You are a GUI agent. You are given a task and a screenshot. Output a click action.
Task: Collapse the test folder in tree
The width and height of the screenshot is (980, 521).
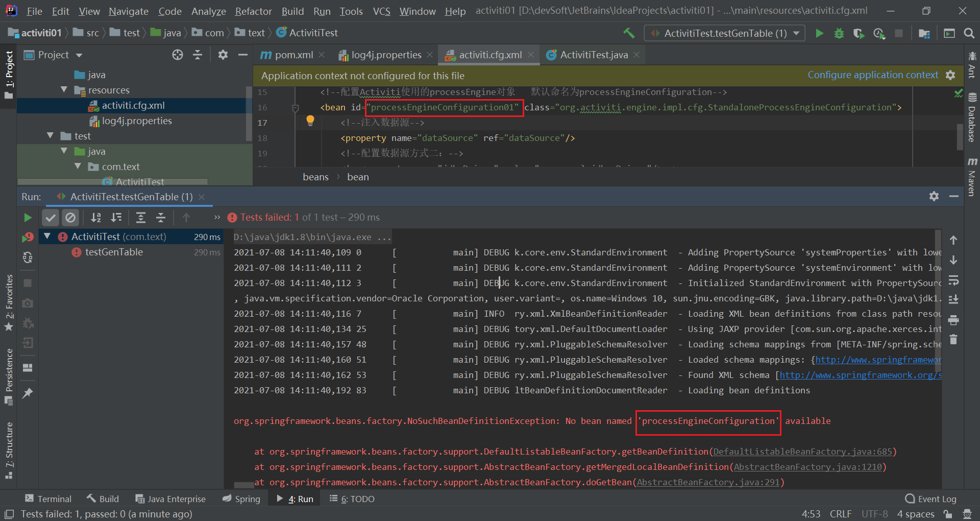(50, 136)
